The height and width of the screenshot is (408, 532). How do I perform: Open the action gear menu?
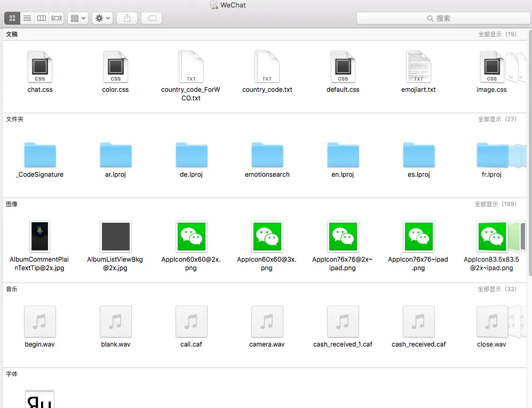tap(102, 18)
